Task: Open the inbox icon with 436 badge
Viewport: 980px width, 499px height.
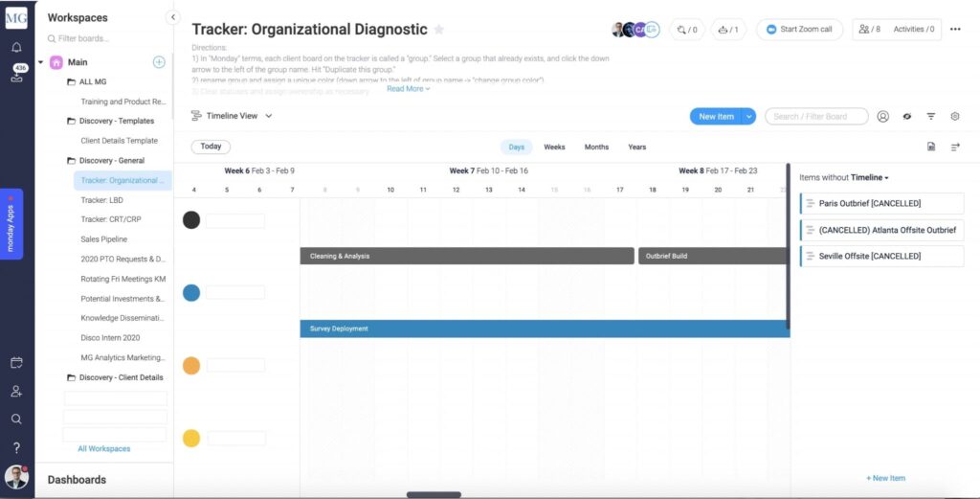Action: (16, 76)
